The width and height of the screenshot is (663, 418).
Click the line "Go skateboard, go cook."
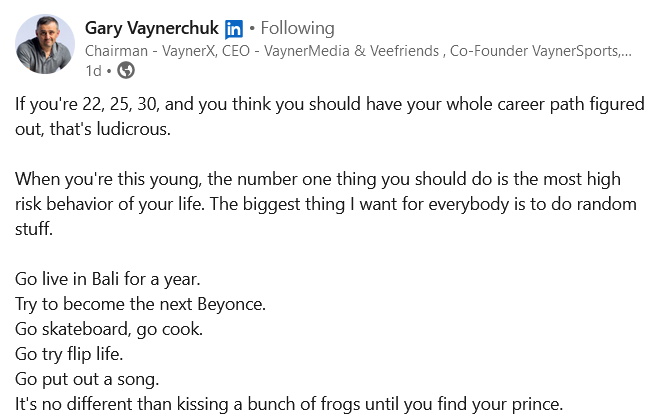(109, 329)
